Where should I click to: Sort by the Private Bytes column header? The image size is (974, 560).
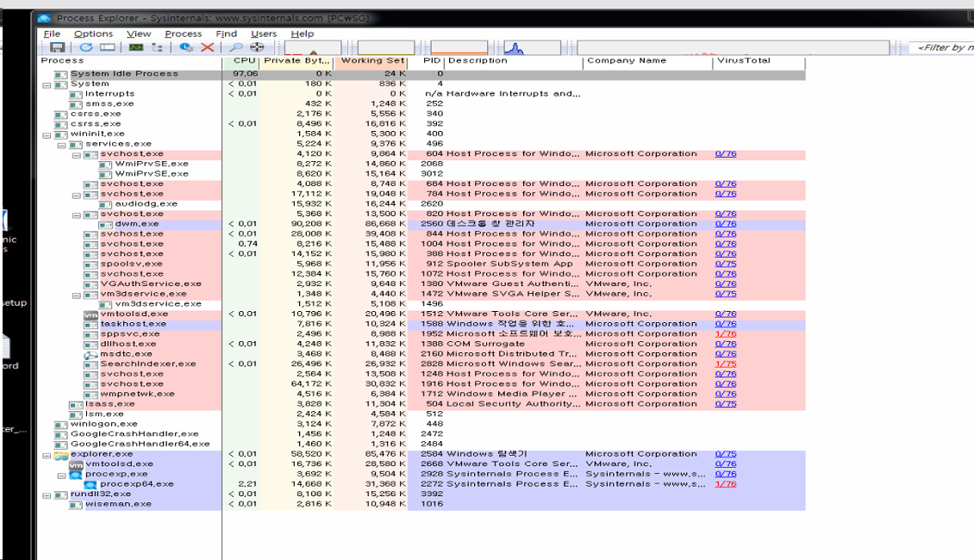pyautogui.click(x=297, y=61)
